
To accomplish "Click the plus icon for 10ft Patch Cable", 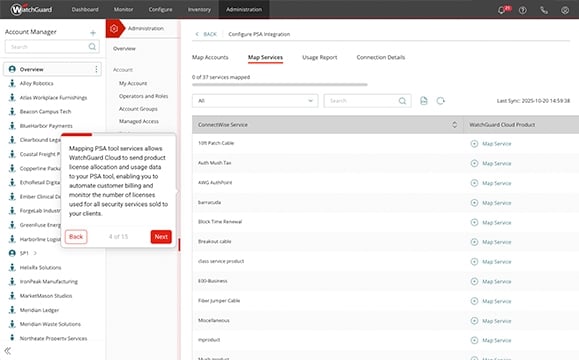I will (474, 144).
